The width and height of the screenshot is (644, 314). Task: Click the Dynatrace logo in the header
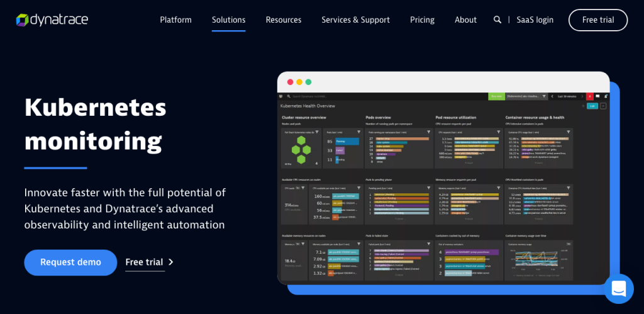pos(52,20)
